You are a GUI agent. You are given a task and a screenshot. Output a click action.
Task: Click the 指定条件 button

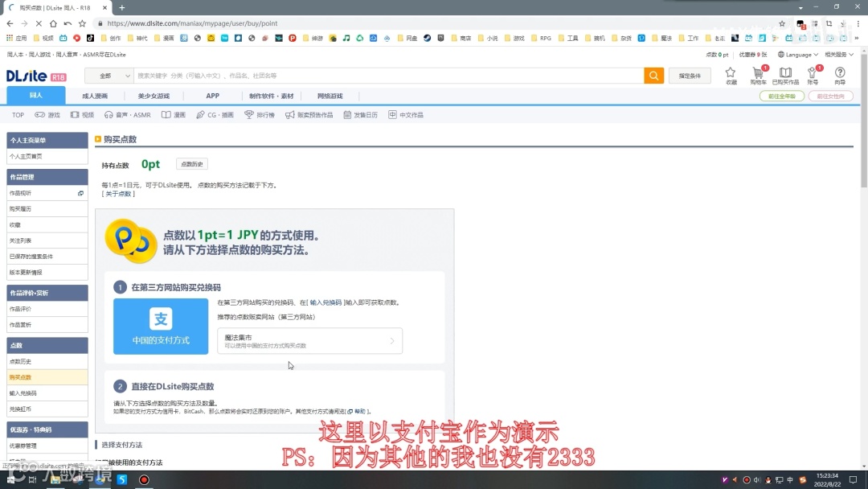tap(690, 76)
